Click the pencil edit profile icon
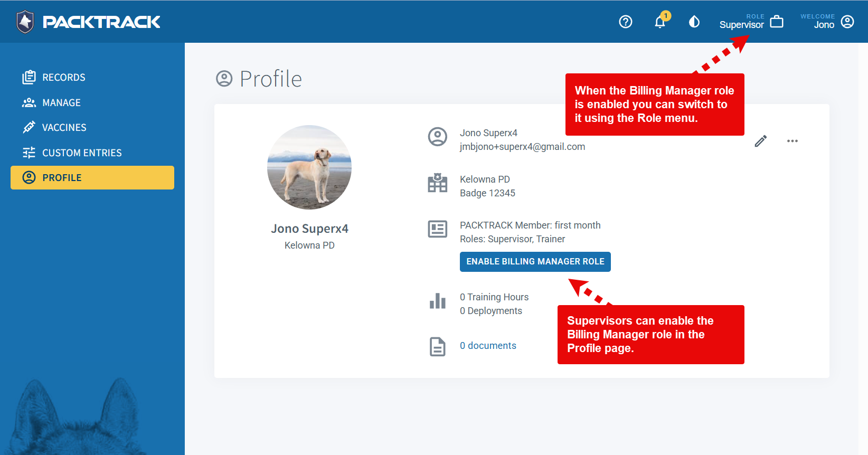Viewport: 868px width, 455px height. (x=760, y=141)
